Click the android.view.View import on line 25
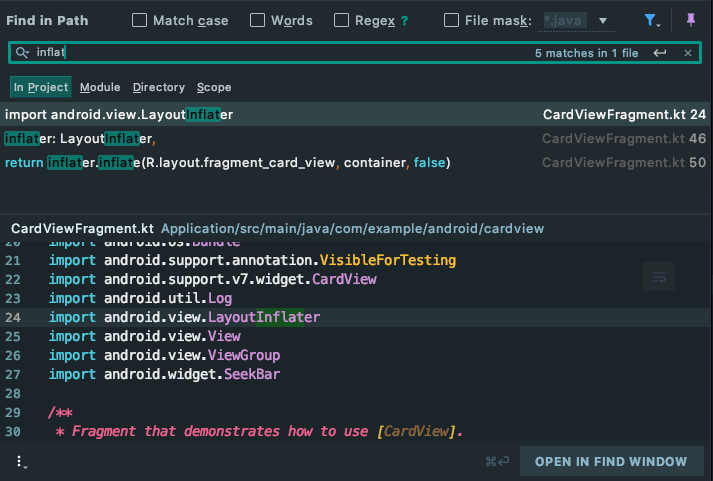Image resolution: width=713 pixels, height=481 pixels. 172,336
